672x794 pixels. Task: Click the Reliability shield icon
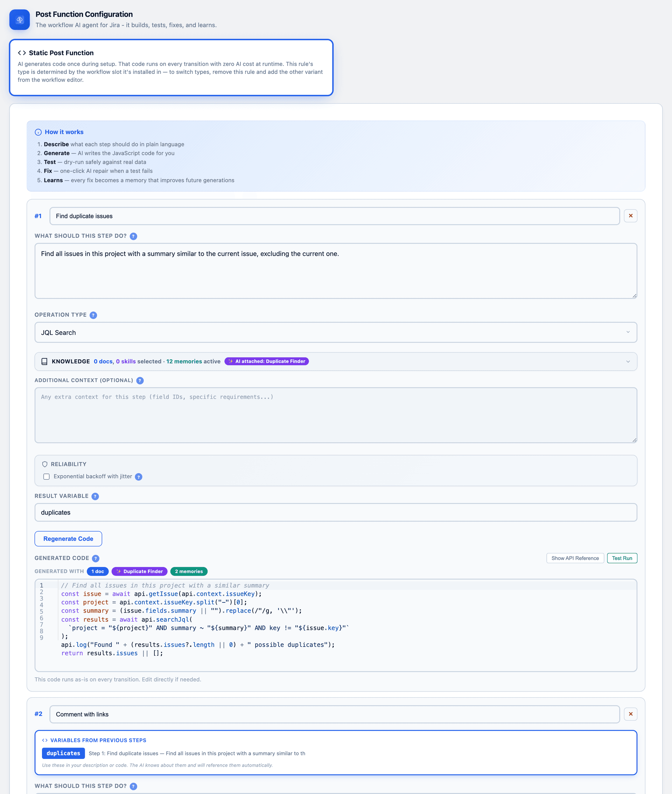click(x=44, y=464)
